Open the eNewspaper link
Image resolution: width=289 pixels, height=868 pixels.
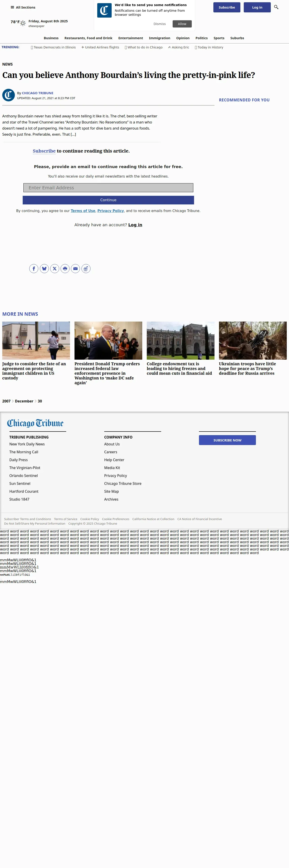(36, 26)
